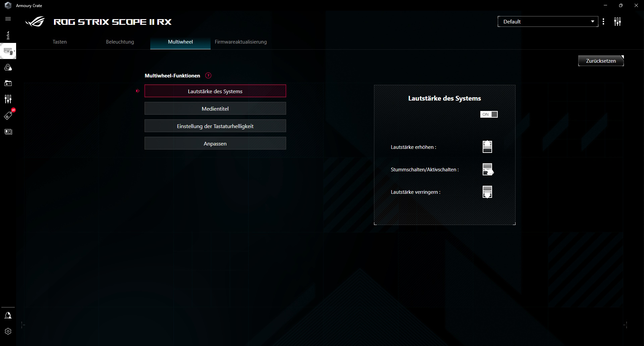The width and height of the screenshot is (644, 346).
Task: Open Aura Sync from the sidebar
Action: (8, 67)
